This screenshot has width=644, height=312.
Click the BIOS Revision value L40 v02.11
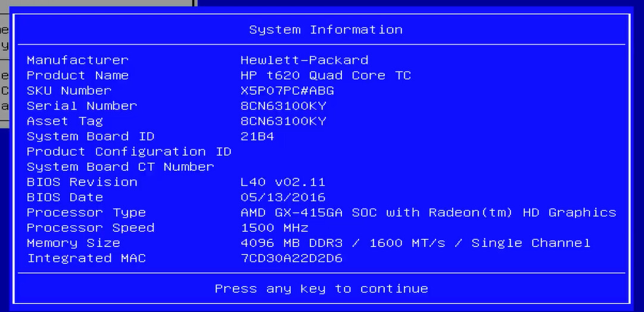(283, 182)
